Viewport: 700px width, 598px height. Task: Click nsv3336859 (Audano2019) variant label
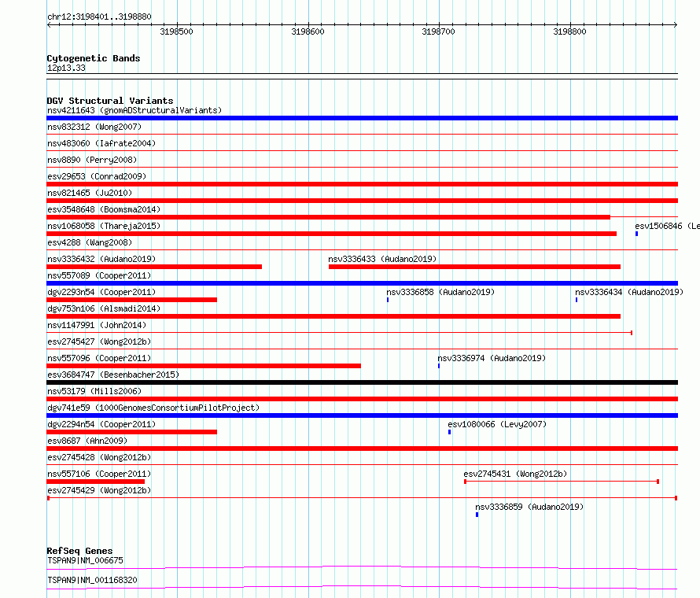(529, 507)
